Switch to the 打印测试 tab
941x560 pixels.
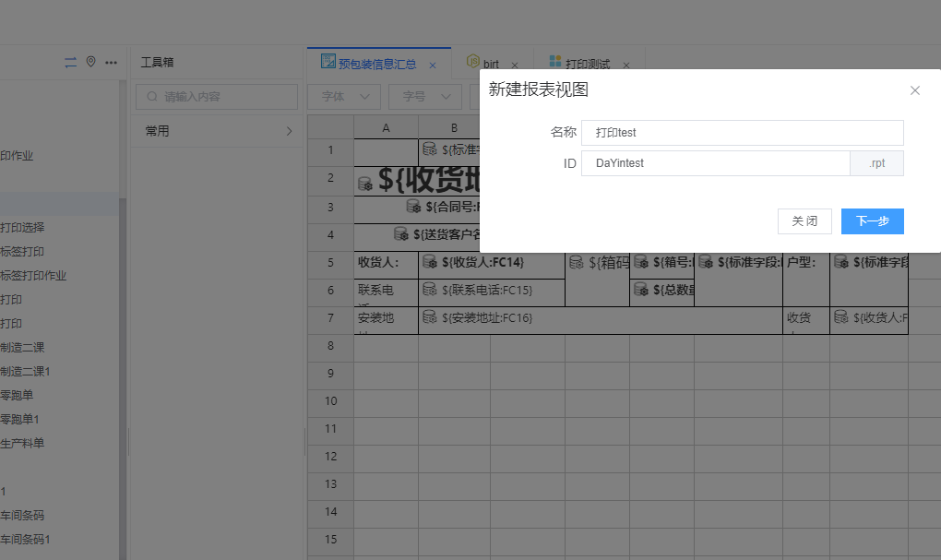[587, 65]
